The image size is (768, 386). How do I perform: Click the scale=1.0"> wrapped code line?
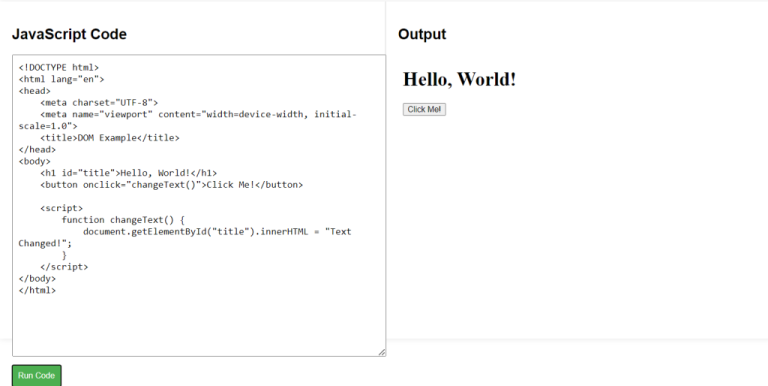(48, 126)
